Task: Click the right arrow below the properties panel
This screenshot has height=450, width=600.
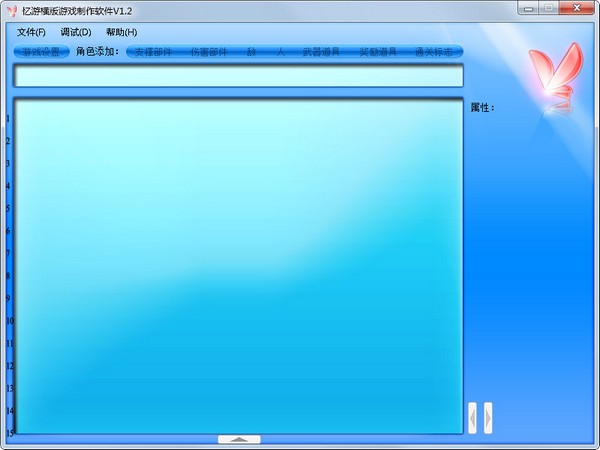Action: (x=488, y=418)
